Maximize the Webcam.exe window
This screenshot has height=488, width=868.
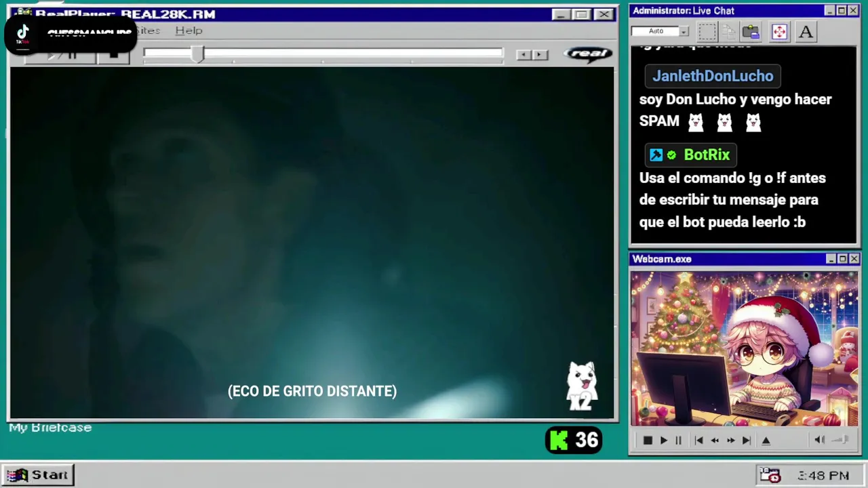click(842, 259)
